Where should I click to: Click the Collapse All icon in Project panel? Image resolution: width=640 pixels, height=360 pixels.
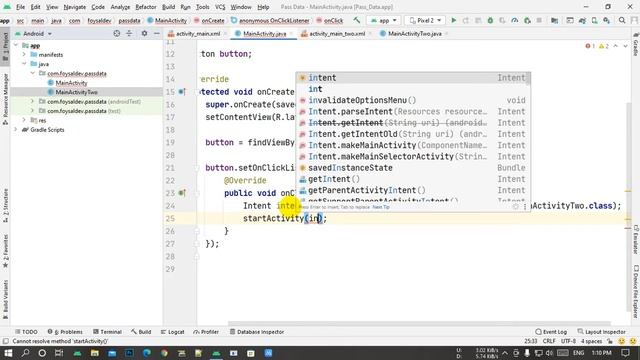129,33
